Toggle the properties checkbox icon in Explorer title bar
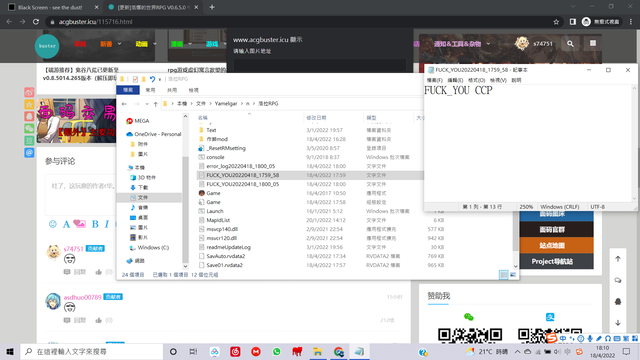This screenshot has height=360, width=640. (x=135, y=79)
